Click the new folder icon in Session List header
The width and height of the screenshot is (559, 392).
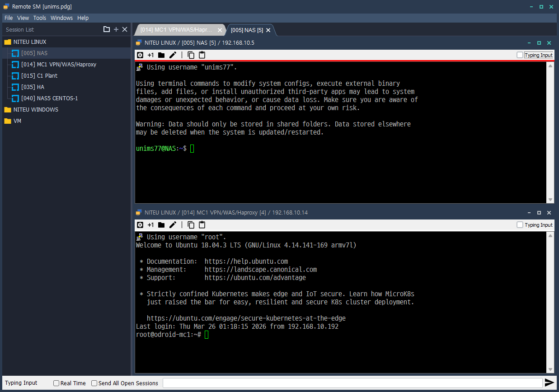tap(107, 29)
